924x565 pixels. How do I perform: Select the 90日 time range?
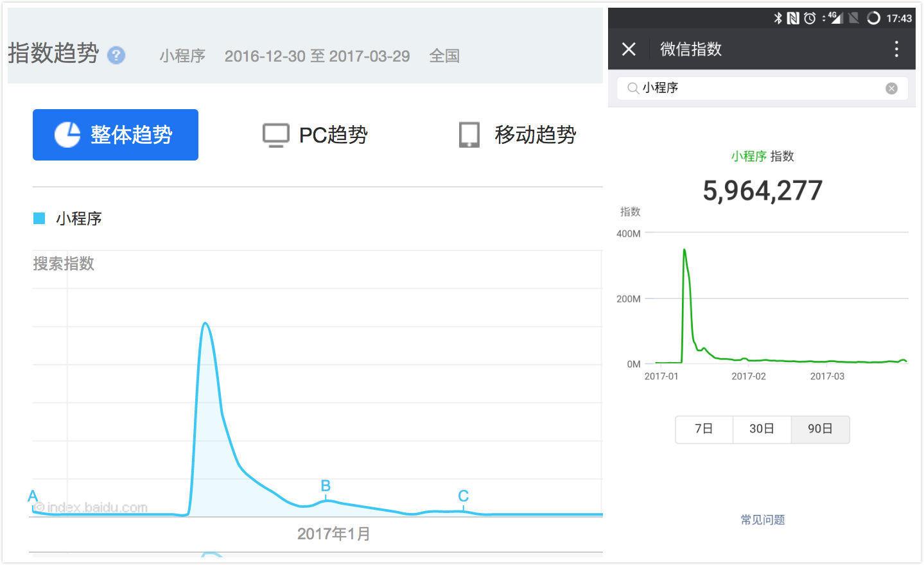820,429
